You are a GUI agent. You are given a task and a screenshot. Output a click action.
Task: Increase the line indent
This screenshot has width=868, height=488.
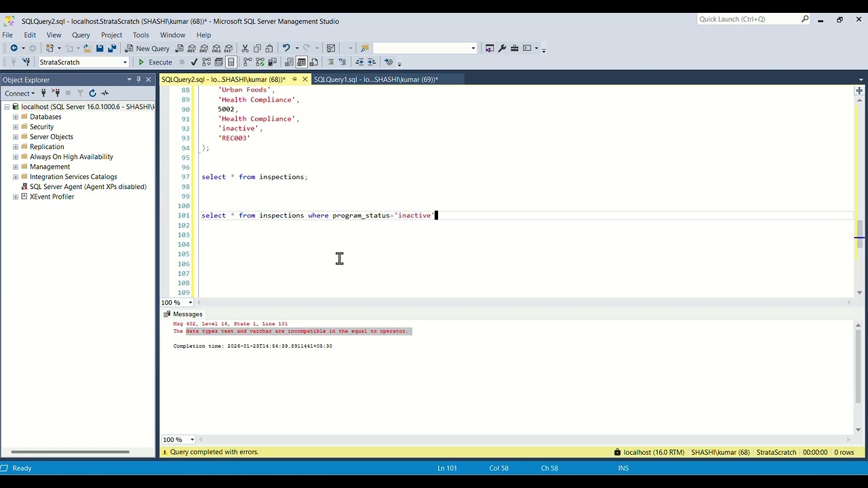click(x=372, y=62)
